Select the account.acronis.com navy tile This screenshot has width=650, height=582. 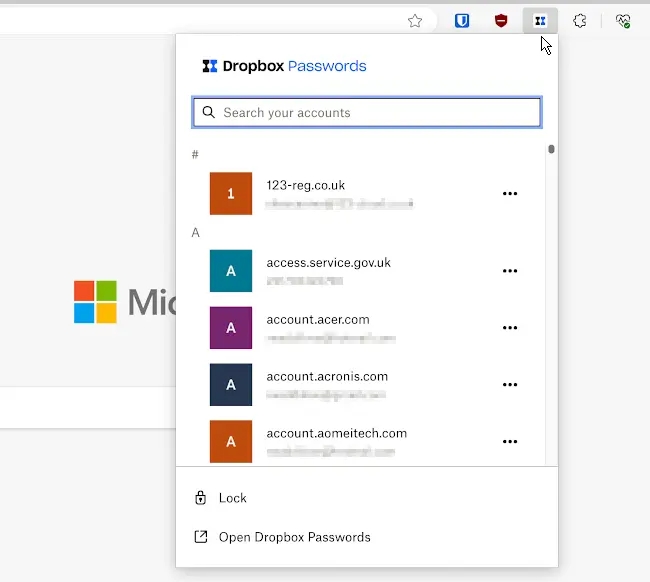pos(231,385)
